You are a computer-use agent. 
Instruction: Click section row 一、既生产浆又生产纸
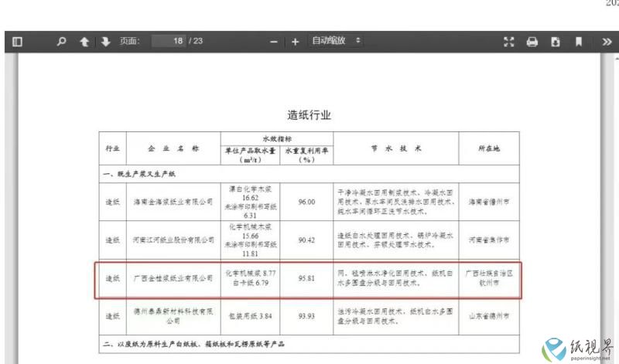click(309, 174)
